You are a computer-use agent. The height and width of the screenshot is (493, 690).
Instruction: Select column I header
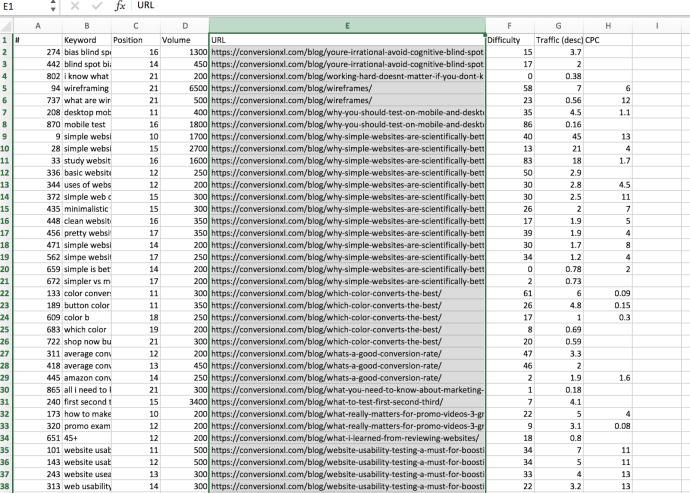pos(657,26)
